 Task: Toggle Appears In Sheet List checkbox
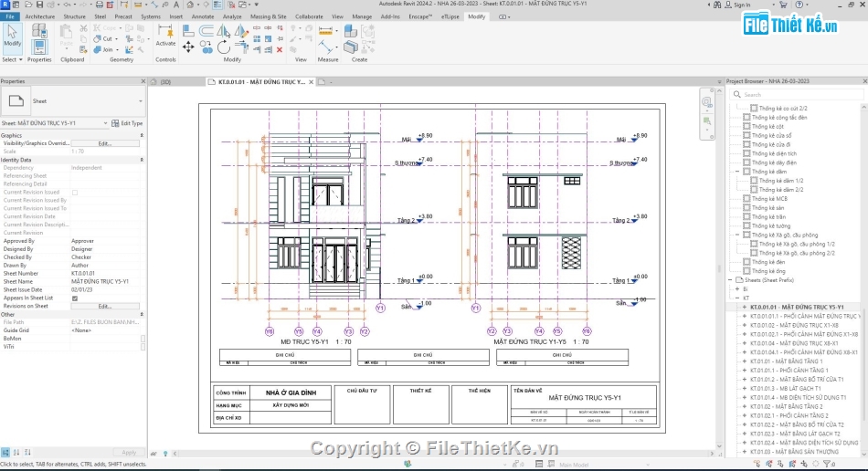75,298
